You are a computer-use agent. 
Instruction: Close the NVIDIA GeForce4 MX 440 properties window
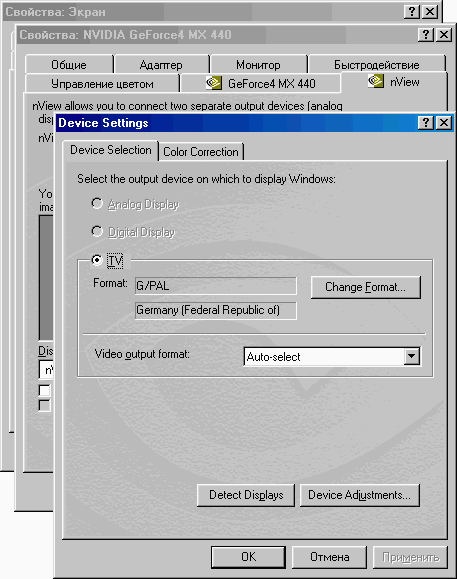point(444,35)
